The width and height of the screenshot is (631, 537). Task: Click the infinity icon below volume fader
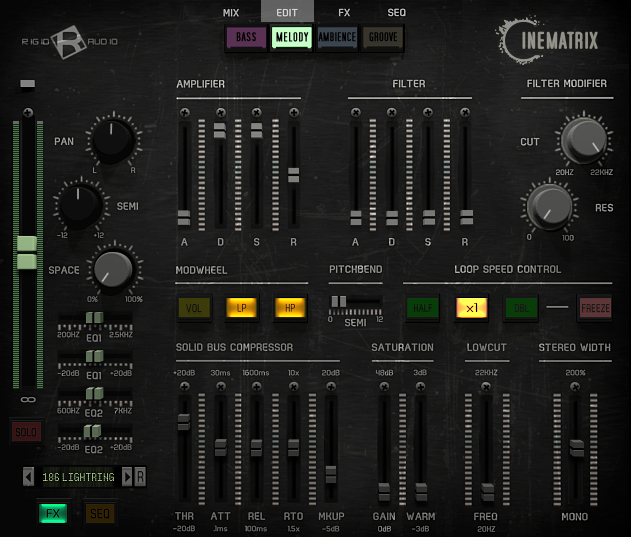click(x=28, y=399)
